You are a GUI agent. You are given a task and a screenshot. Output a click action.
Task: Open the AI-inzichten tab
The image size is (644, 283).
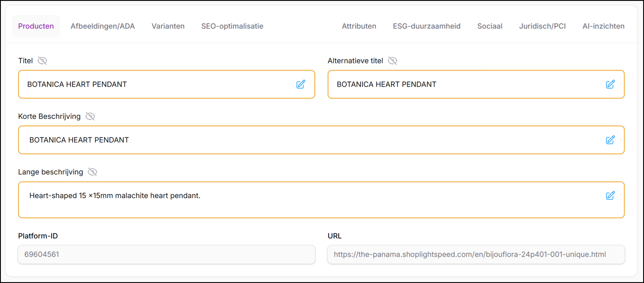(x=603, y=26)
